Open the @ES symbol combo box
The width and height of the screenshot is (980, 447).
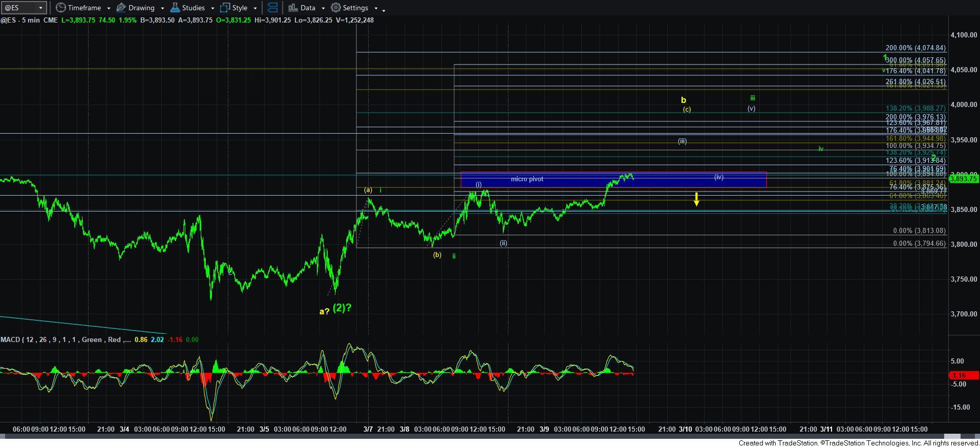24,8
